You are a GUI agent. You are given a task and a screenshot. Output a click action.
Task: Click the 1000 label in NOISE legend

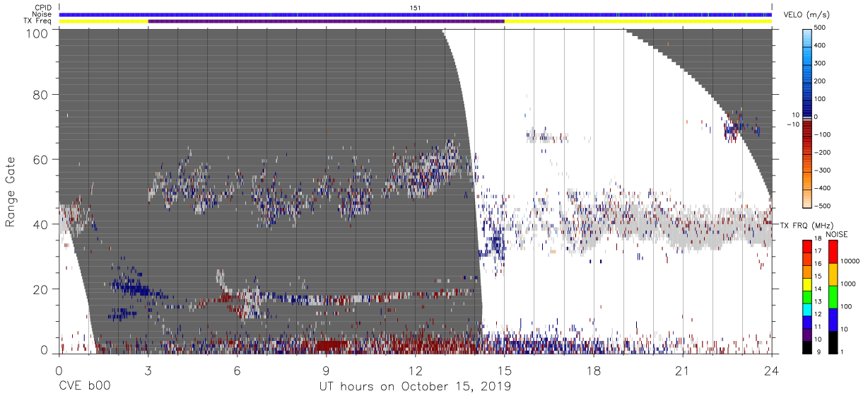coord(848,284)
